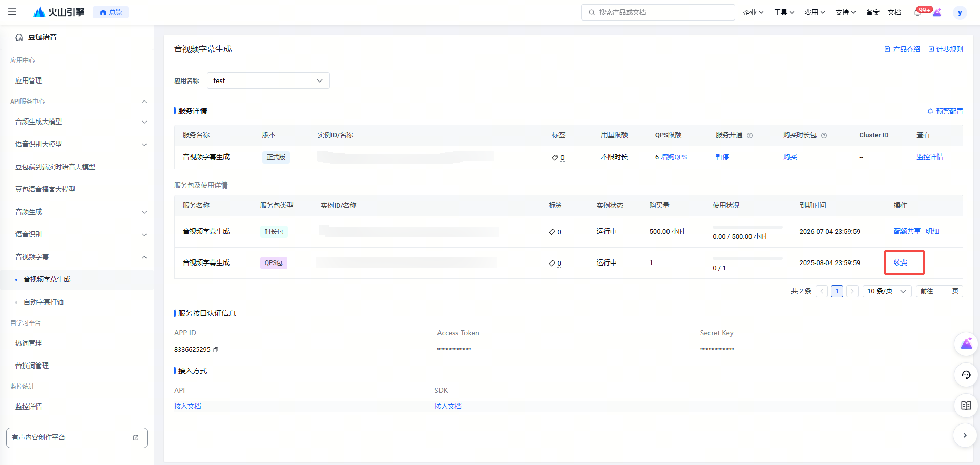Open the headset customer support icon
Viewport: 980px width, 465px height.
[966, 375]
